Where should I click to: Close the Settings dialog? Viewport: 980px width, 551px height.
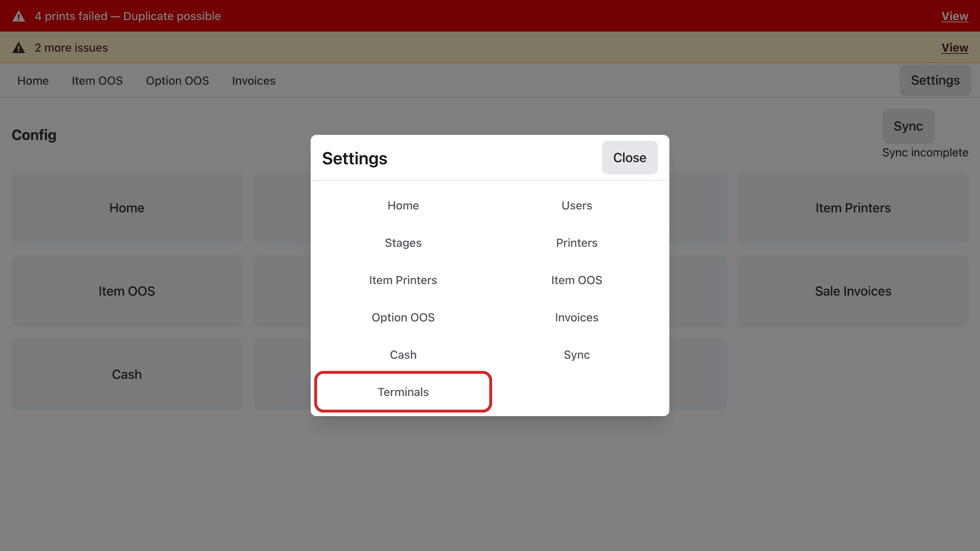point(630,157)
